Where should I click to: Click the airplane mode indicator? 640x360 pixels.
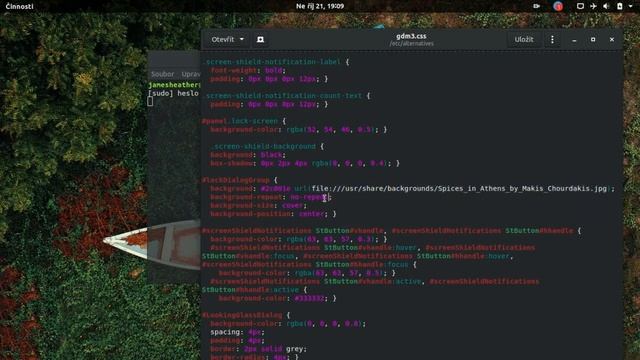coord(593,6)
